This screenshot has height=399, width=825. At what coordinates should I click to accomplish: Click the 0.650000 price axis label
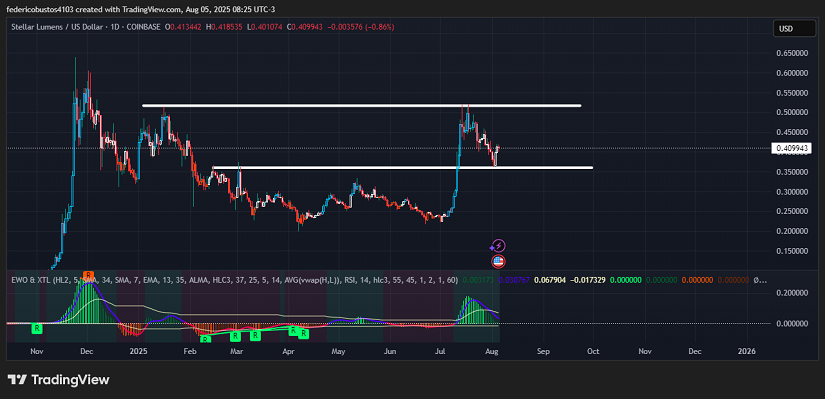[x=792, y=53]
